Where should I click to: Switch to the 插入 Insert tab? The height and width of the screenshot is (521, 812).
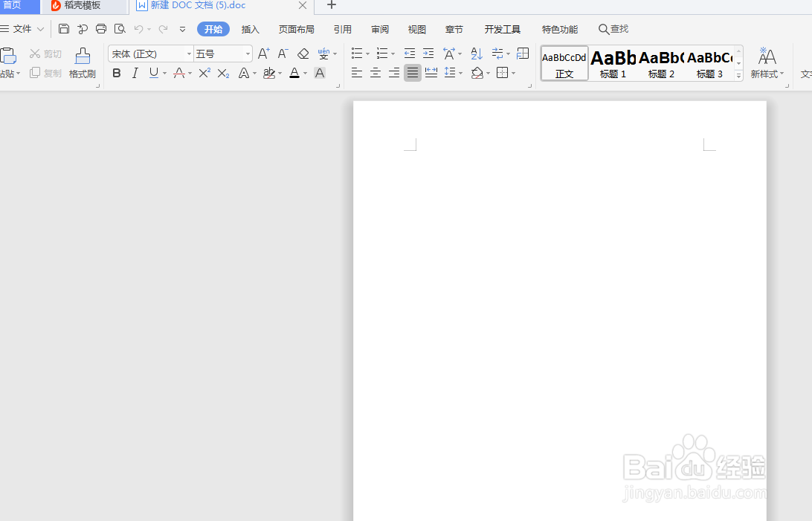click(x=250, y=30)
